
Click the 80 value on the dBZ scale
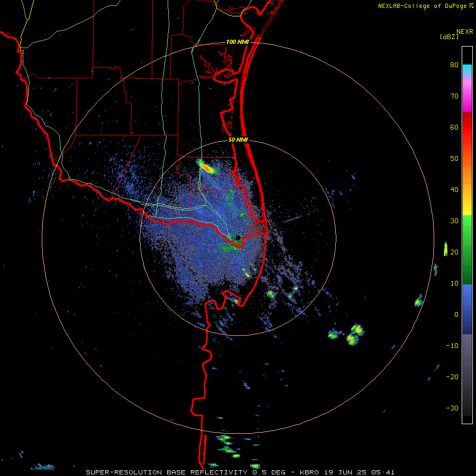[x=454, y=65]
